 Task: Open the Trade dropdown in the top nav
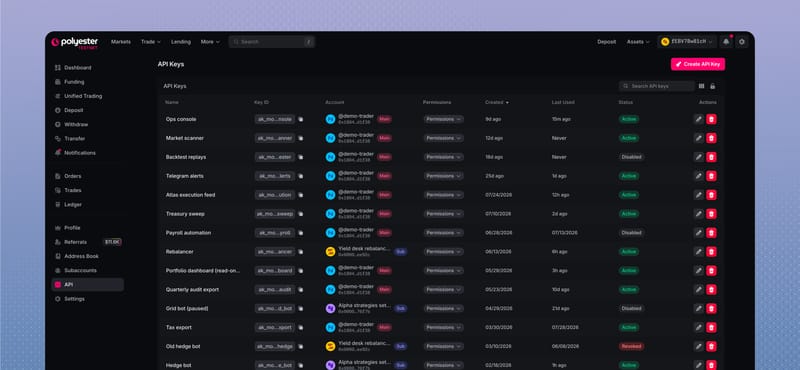151,42
